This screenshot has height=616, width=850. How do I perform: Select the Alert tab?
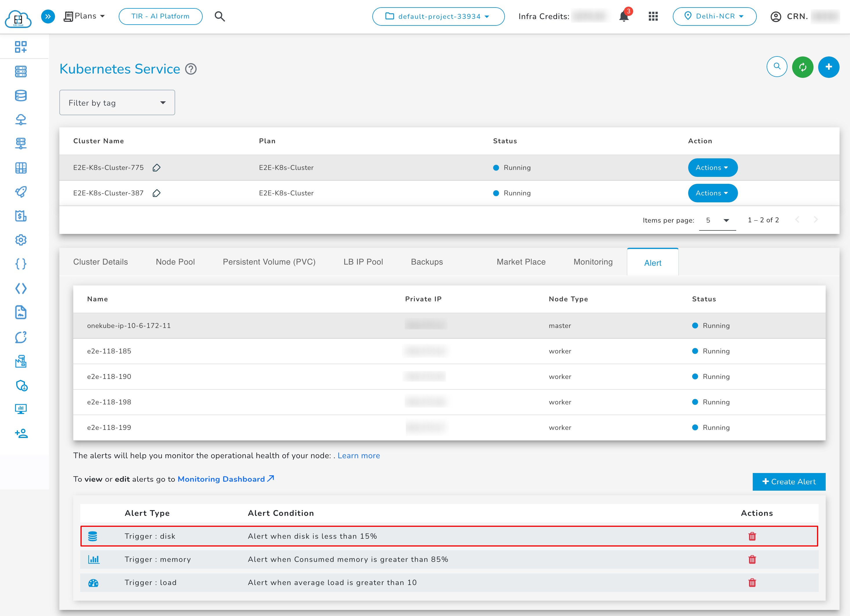tap(653, 262)
